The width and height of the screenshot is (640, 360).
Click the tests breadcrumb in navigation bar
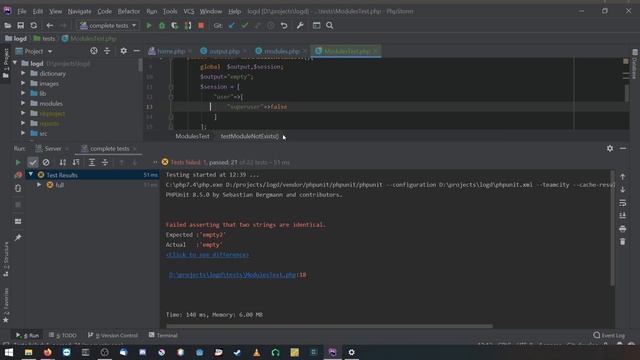(x=44, y=38)
